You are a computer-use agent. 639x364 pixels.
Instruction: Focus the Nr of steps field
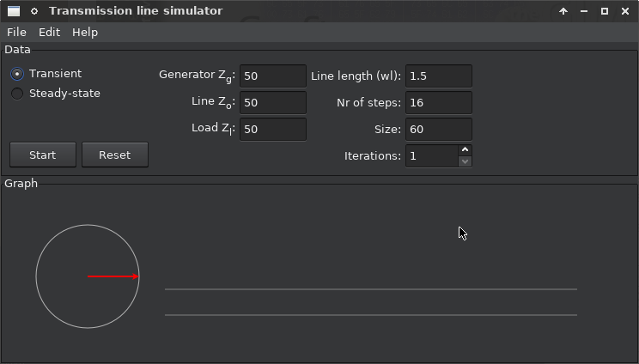click(x=439, y=103)
